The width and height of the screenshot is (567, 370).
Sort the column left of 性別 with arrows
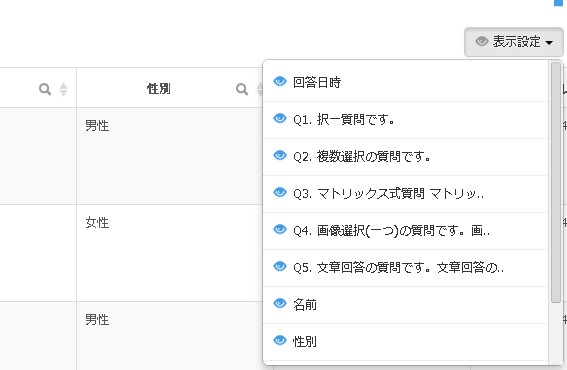click(63, 89)
